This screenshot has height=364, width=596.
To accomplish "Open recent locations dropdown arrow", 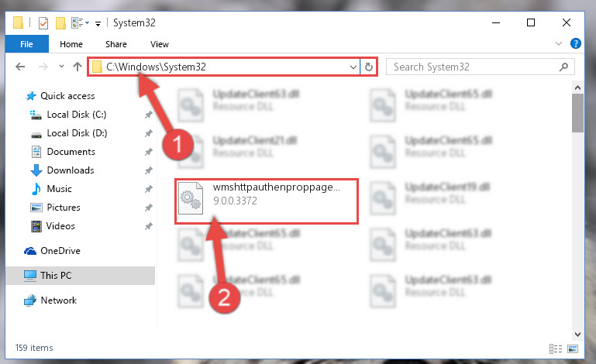I will click(61, 67).
